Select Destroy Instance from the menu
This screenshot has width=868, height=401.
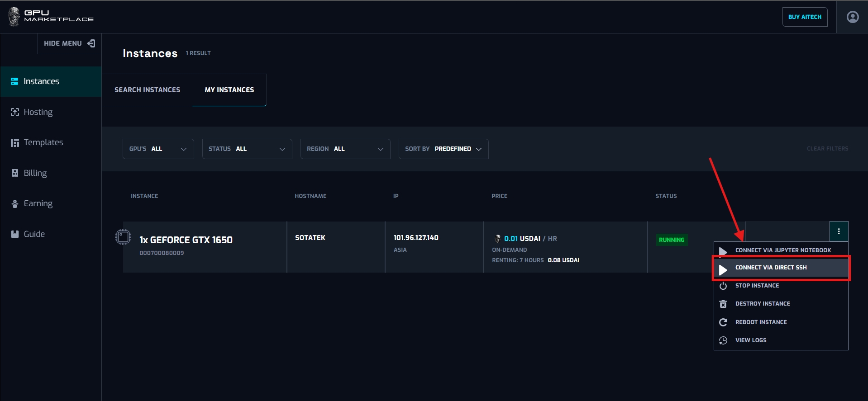(762, 304)
